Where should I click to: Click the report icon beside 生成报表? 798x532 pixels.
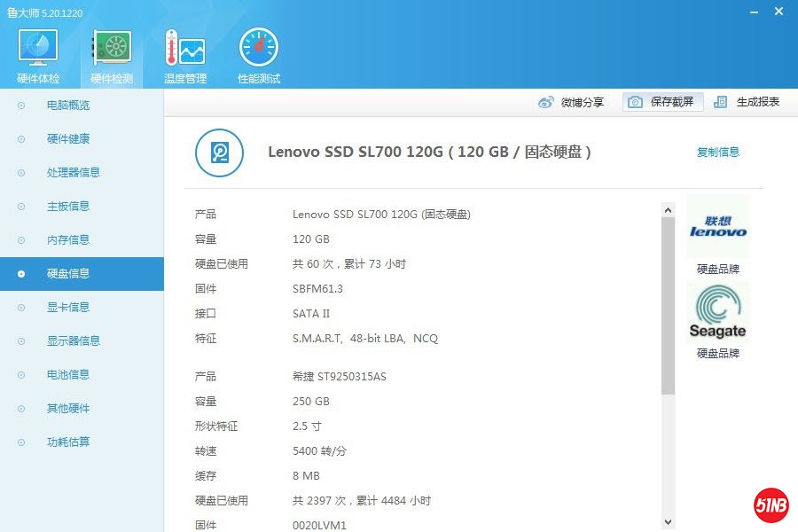(x=720, y=102)
